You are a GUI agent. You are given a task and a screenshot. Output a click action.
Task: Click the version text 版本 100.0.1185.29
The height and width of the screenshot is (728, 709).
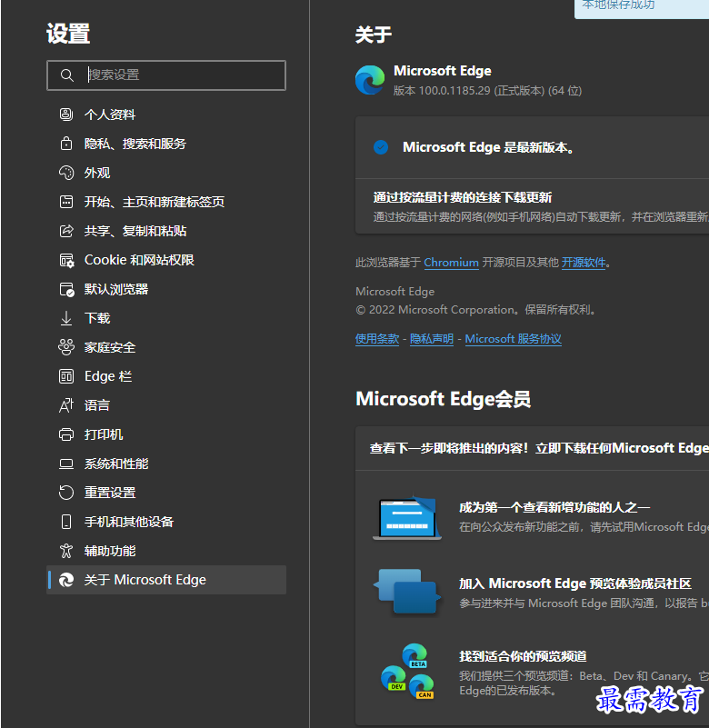487,91
